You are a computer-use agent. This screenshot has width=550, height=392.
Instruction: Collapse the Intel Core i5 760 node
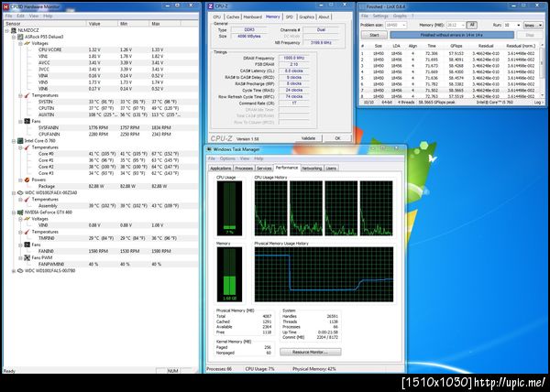pyautogui.click(x=14, y=141)
